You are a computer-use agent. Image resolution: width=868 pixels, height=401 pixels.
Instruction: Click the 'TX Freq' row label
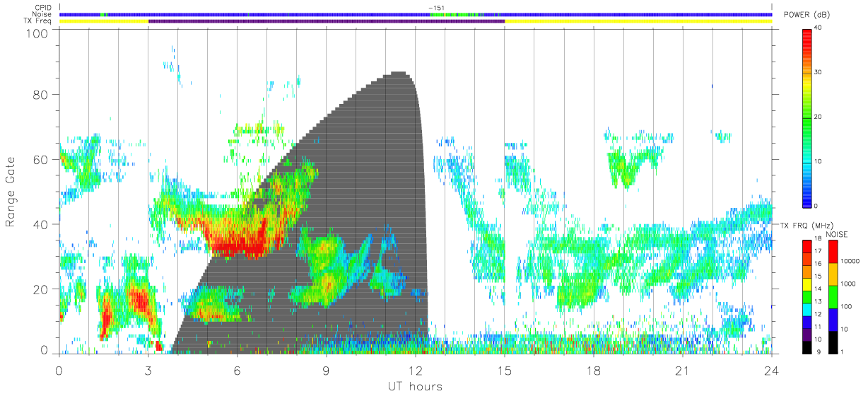(x=37, y=21)
